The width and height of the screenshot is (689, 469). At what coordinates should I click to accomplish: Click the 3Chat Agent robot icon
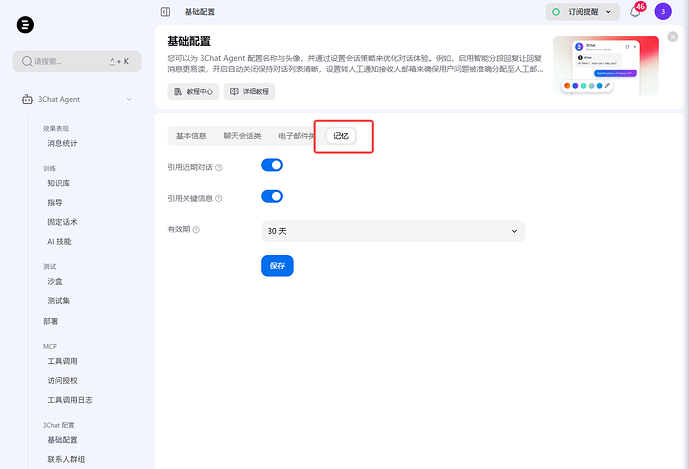pyautogui.click(x=27, y=99)
